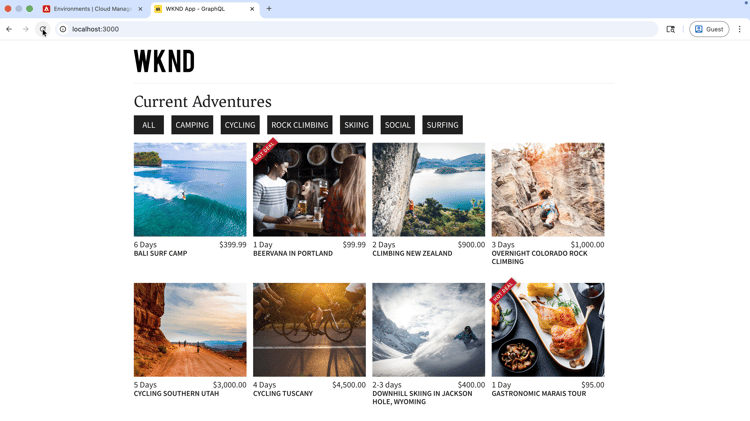
Task: Open a new browser tab
Action: [269, 9]
